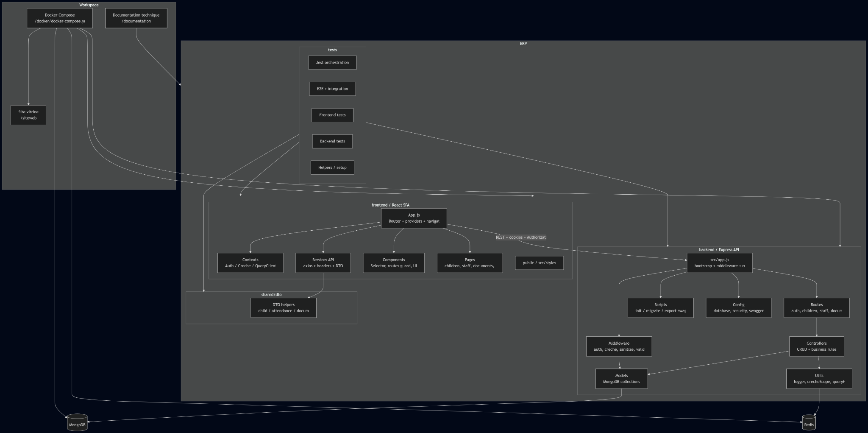Select the Scripts node
The height and width of the screenshot is (433, 868).
pos(660,308)
